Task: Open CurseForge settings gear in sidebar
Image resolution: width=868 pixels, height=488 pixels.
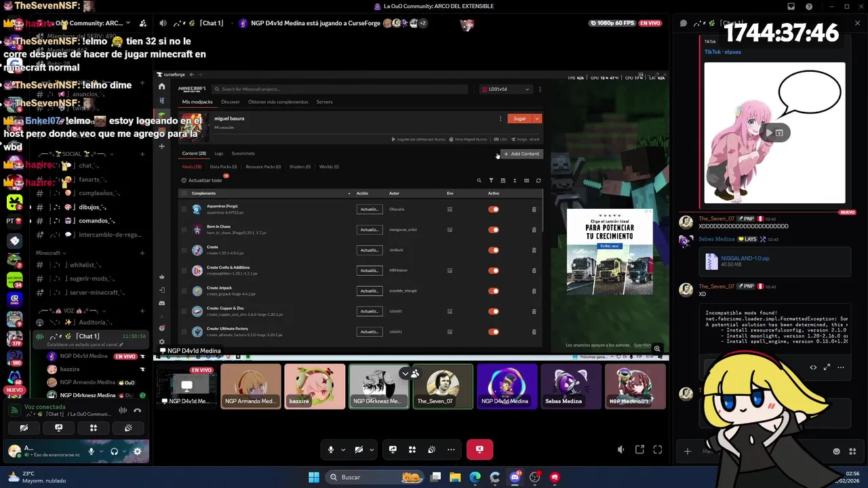Action: 161,342
